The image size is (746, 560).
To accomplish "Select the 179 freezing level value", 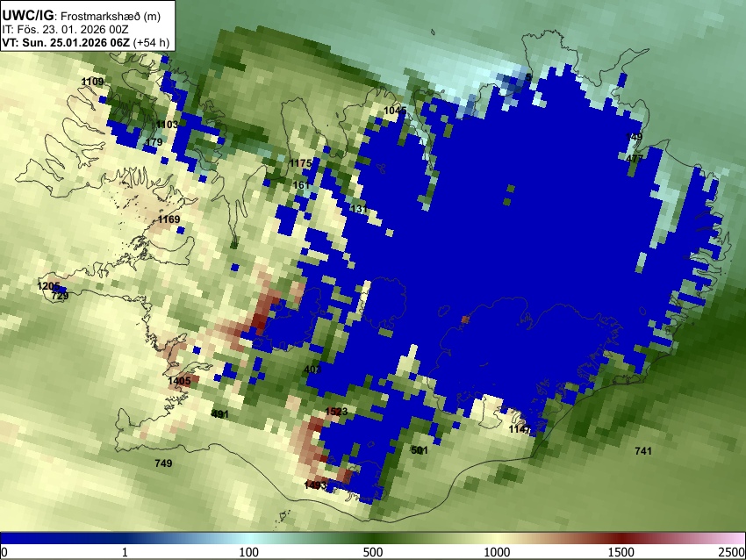I will coord(154,142).
